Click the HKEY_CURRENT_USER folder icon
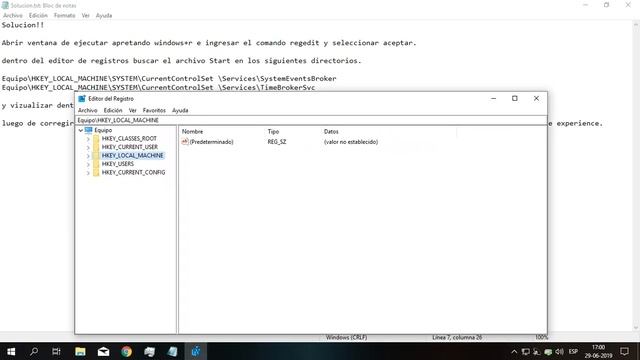 pos(96,147)
